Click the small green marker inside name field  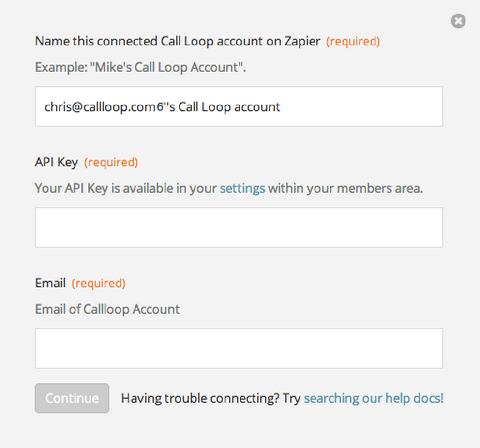coord(165,104)
